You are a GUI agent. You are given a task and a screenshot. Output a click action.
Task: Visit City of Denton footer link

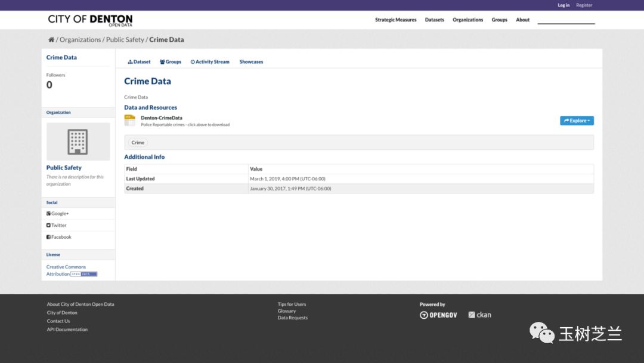(62, 312)
